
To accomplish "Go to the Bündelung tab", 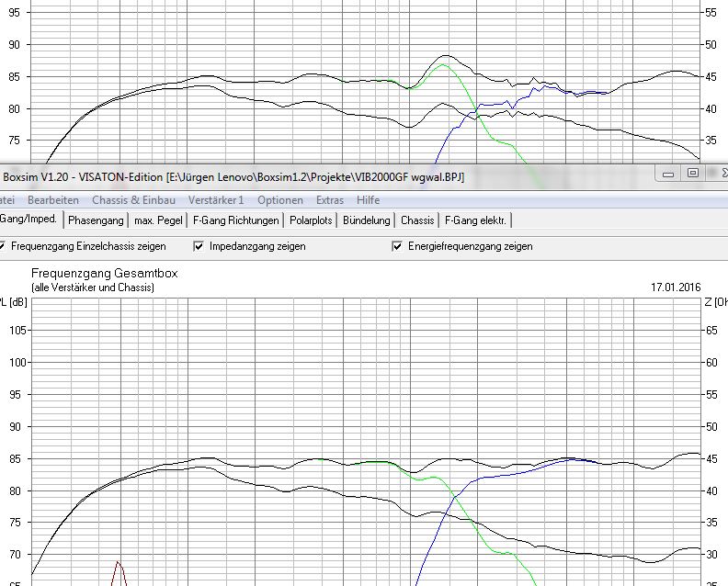I will (366, 220).
